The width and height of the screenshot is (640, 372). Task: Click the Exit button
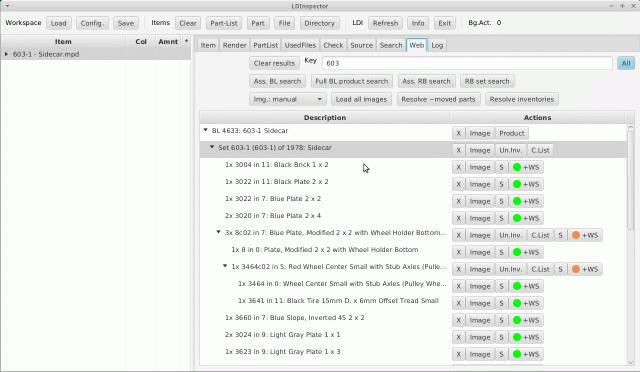[x=444, y=23]
